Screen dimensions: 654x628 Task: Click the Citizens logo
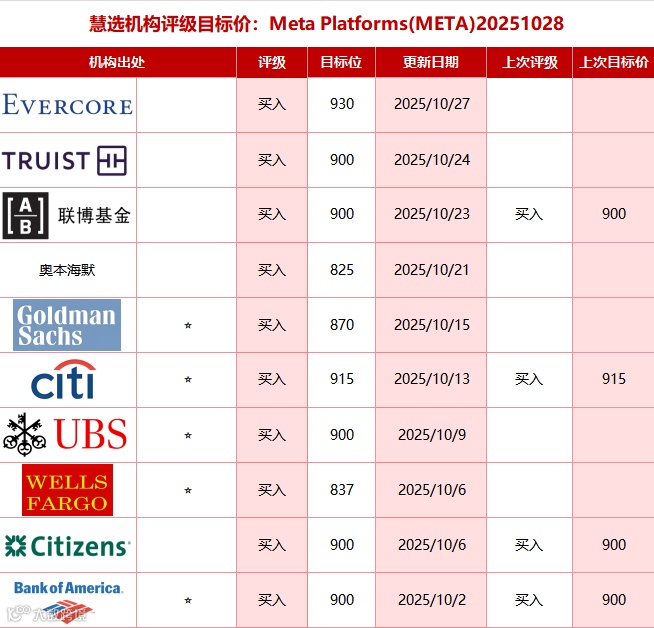point(68,545)
